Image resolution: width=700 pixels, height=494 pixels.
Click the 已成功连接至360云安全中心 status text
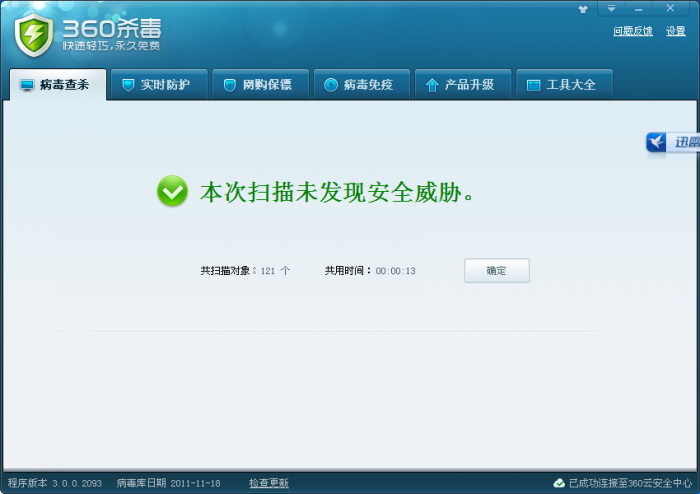(x=630, y=483)
